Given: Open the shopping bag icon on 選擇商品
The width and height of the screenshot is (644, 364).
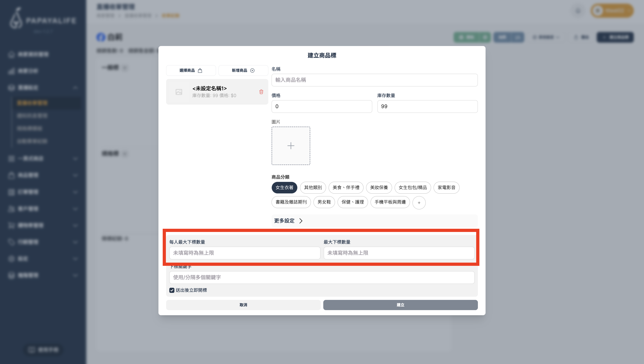Looking at the screenshot, I should (x=200, y=70).
